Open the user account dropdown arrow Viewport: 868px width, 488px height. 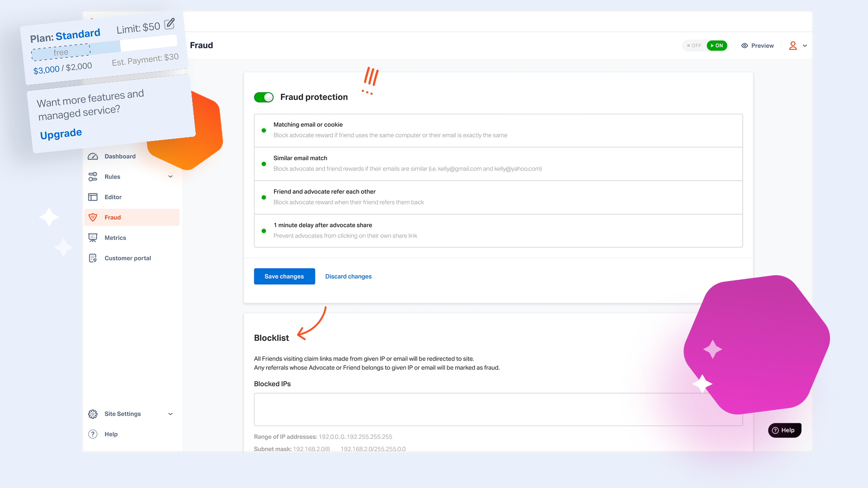pyautogui.click(x=805, y=46)
